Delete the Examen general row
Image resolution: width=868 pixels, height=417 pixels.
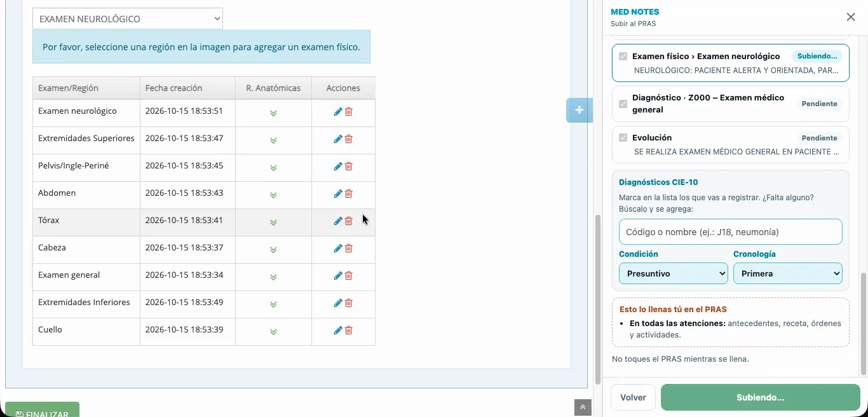click(349, 276)
